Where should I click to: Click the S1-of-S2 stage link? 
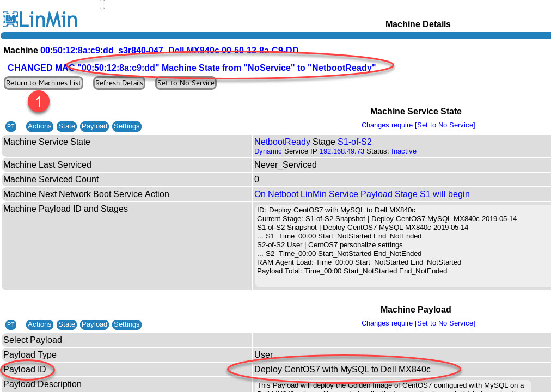pos(354,142)
